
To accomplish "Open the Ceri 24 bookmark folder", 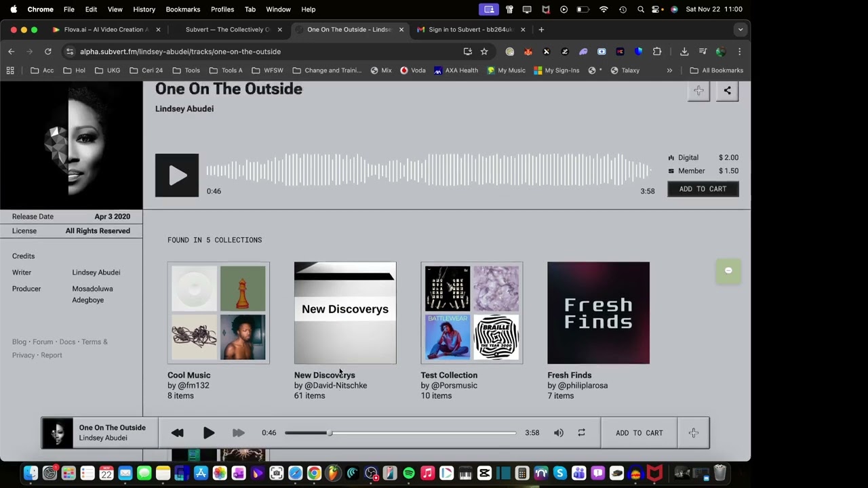I will (x=146, y=70).
